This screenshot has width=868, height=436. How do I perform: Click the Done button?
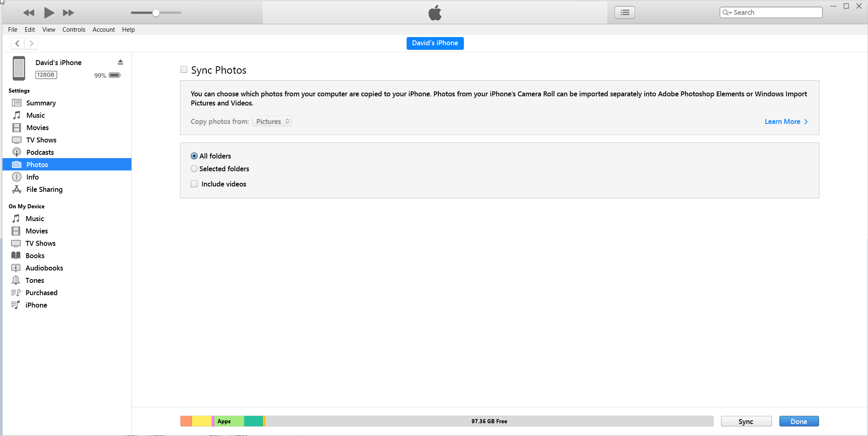coord(799,422)
